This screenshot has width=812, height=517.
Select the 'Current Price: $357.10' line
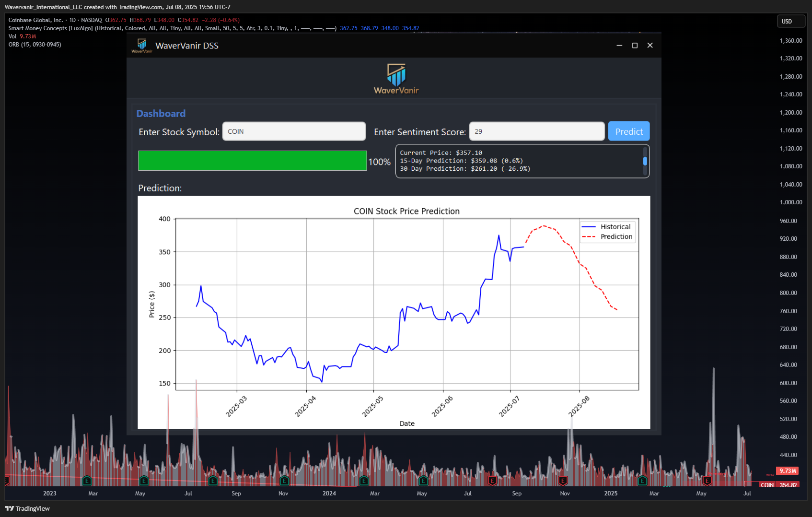441,153
